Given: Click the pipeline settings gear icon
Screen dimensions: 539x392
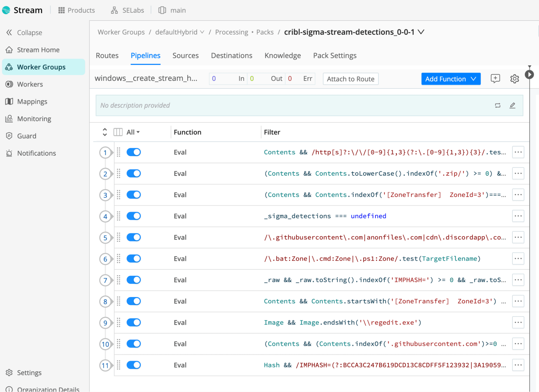Looking at the screenshot, I should (x=514, y=79).
